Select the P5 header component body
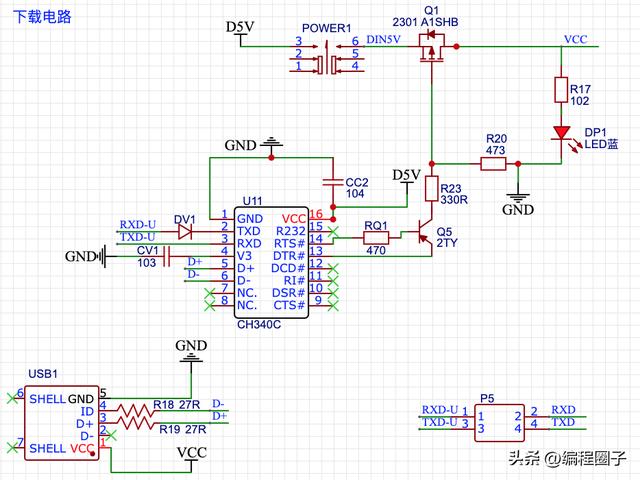 [x=499, y=423]
